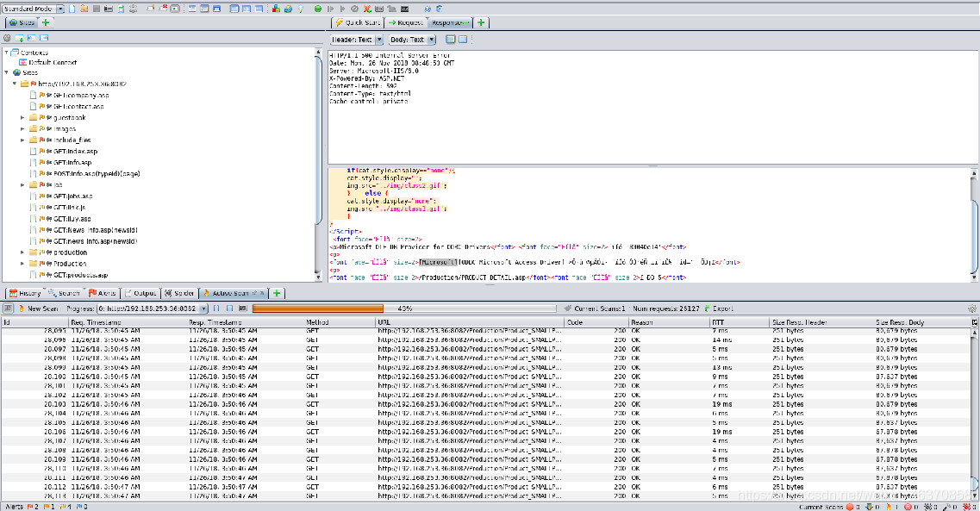Screen dimensions: 980x511
Task: Open the Options gear icon in the top toolbar
Action: click(x=133, y=9)
